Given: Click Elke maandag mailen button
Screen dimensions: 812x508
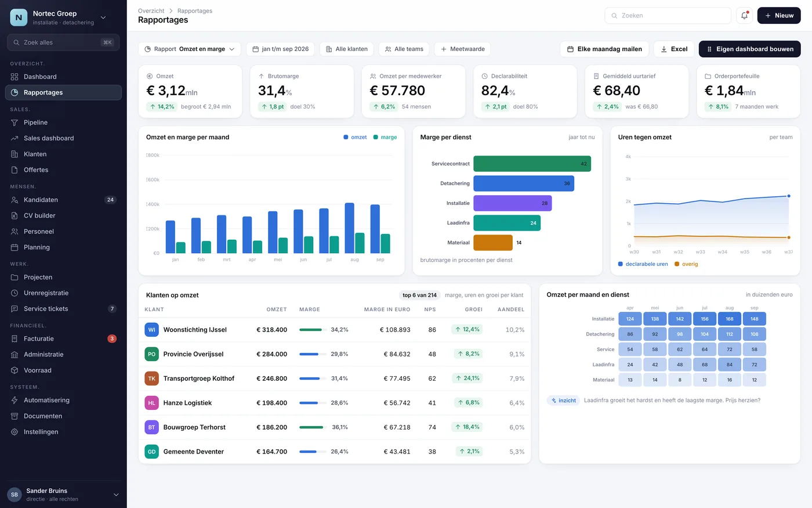Looking at the screenshot, I should [x=604, y=49].
